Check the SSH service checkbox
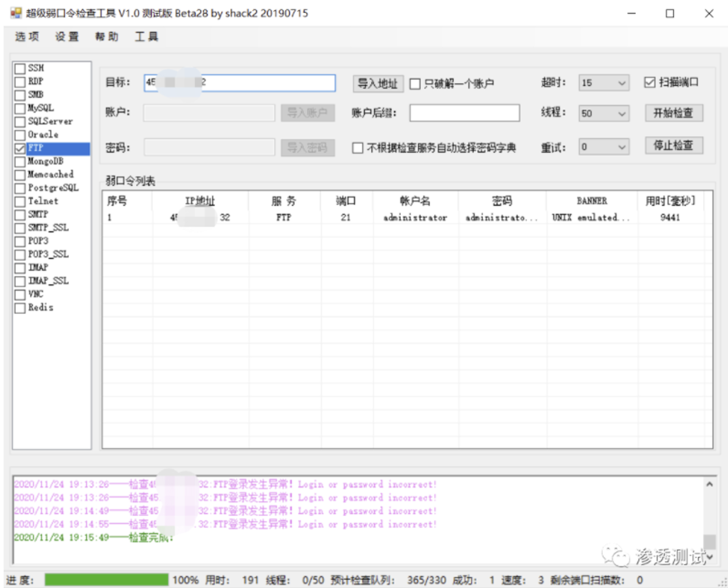728x588 pixels. (20, 68)
